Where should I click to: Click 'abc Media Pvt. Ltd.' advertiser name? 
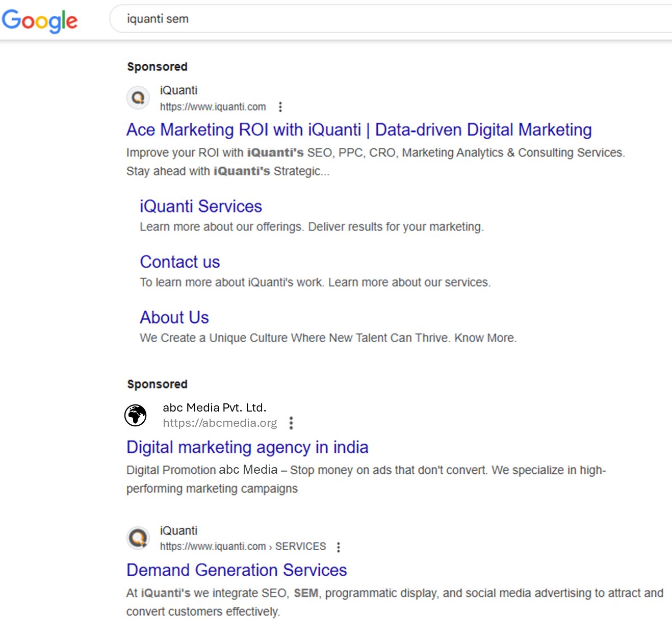(214, 407)
